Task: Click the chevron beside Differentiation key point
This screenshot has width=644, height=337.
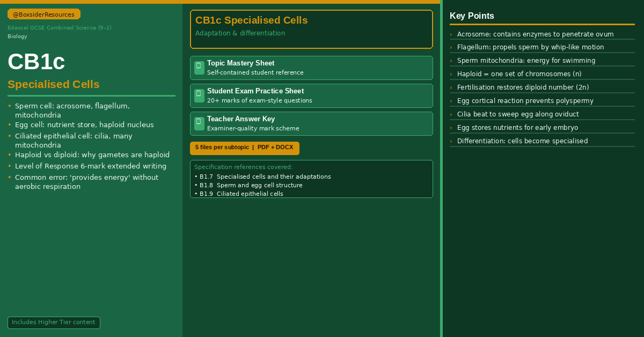Action: [451, 141]
